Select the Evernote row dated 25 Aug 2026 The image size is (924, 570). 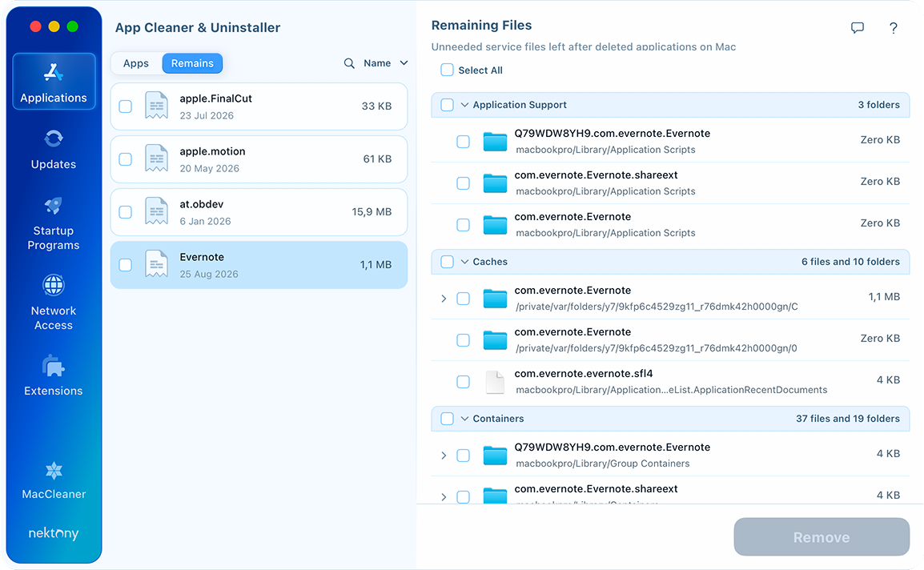[x=259, y=265]
